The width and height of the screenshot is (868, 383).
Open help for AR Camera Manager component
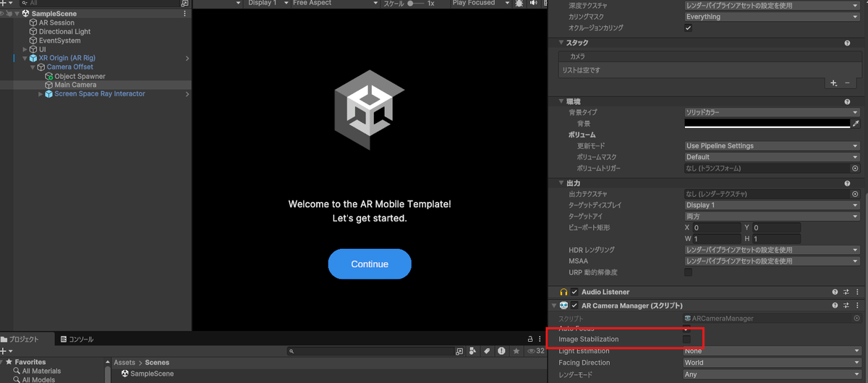pyautogui.click(x=835, y=306)
